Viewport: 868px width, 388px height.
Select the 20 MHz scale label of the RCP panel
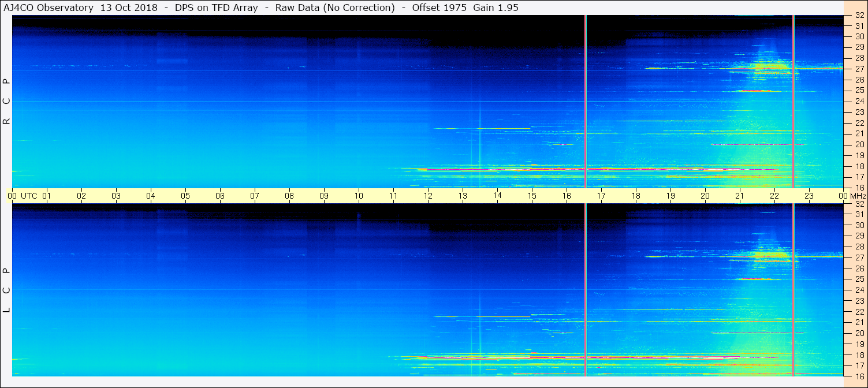point(859,144)
